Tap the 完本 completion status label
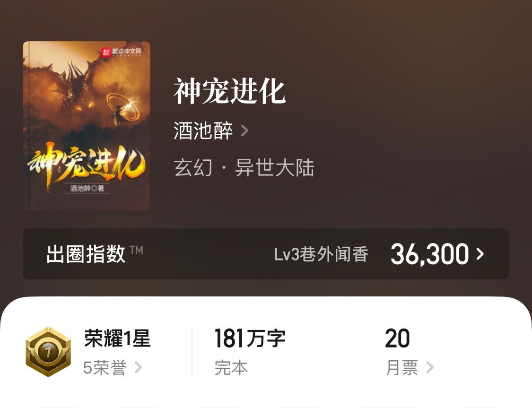Viewport: 532px width, 408px height. 231,368
